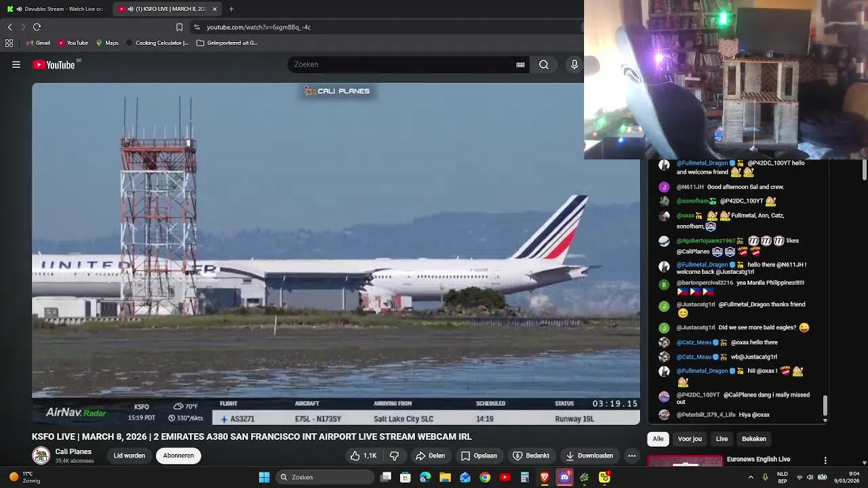Open NLD BEP language switcher in tray
868x488 pixels.
(782, 477)
